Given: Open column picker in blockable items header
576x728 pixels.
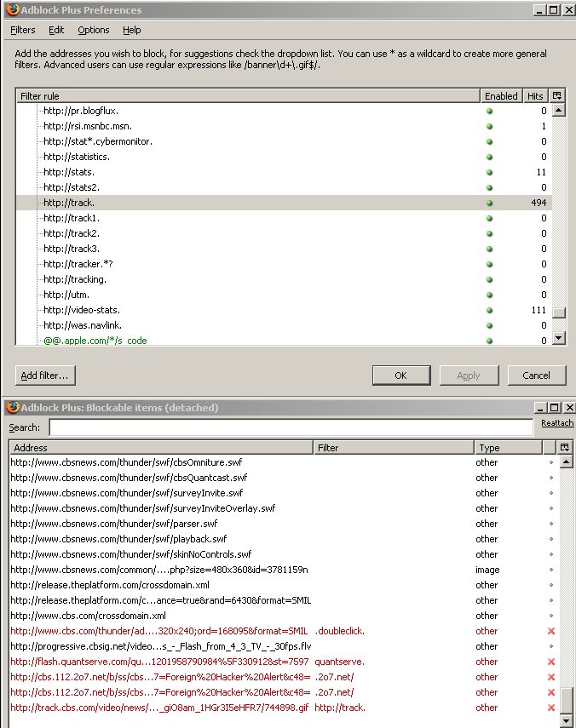Looking at the screenshot, I should (564, 447).
